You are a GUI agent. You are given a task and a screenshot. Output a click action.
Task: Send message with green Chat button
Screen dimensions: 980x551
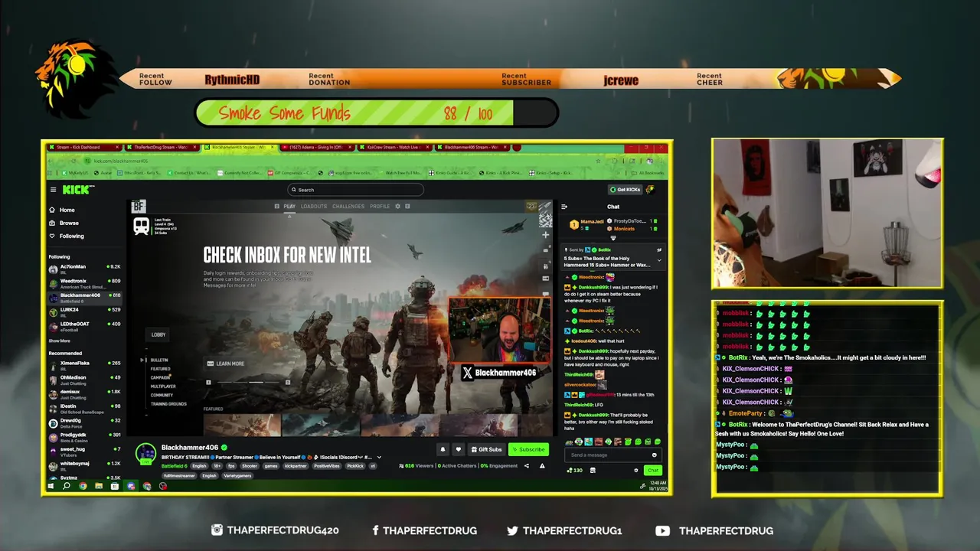click(652, 471)
